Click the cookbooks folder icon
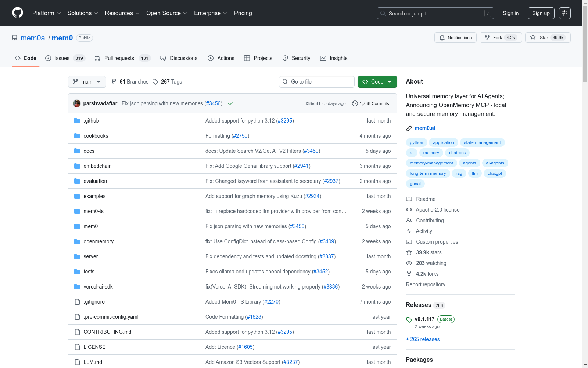The width and height of the screenshot is (588, 368). click(77, 136)
